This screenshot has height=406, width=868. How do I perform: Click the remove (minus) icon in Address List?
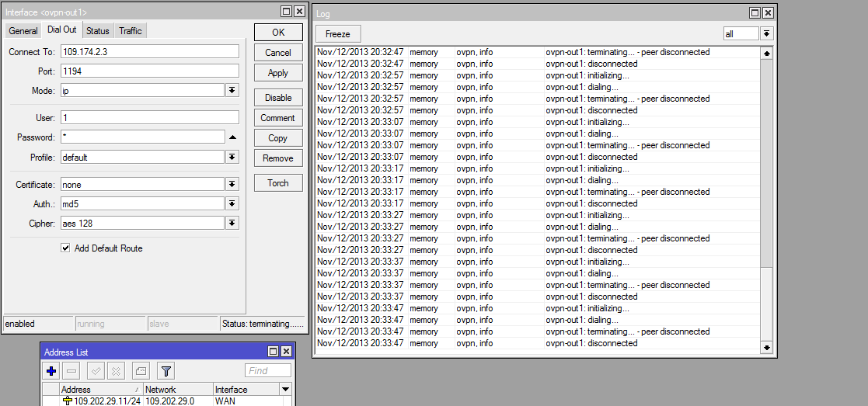tap(72, 370)
